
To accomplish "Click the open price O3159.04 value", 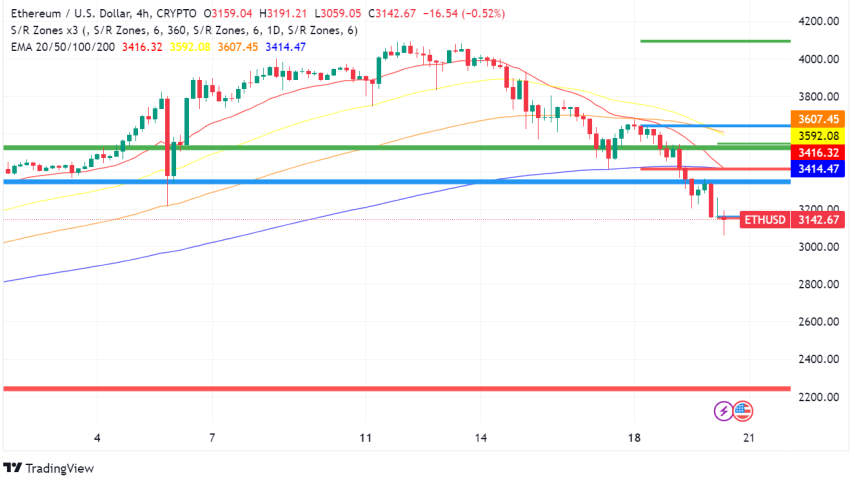I will coord(228,13).
